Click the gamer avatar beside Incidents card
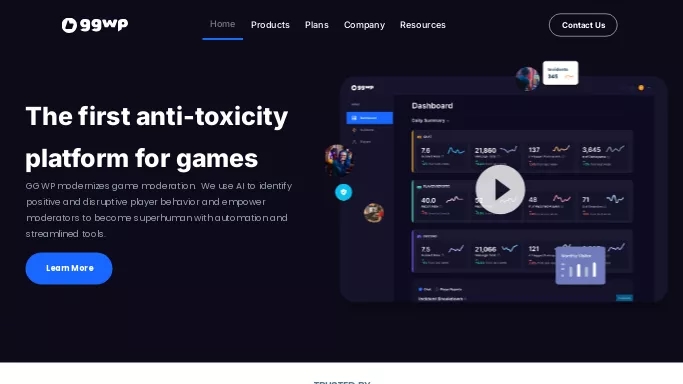The image size is (683, 384). [x=527, y=79]
